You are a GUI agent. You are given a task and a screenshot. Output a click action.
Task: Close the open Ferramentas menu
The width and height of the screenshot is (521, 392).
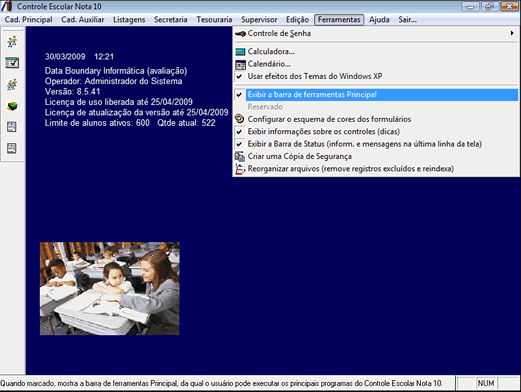pyautogui.click(x=339, y=20)
